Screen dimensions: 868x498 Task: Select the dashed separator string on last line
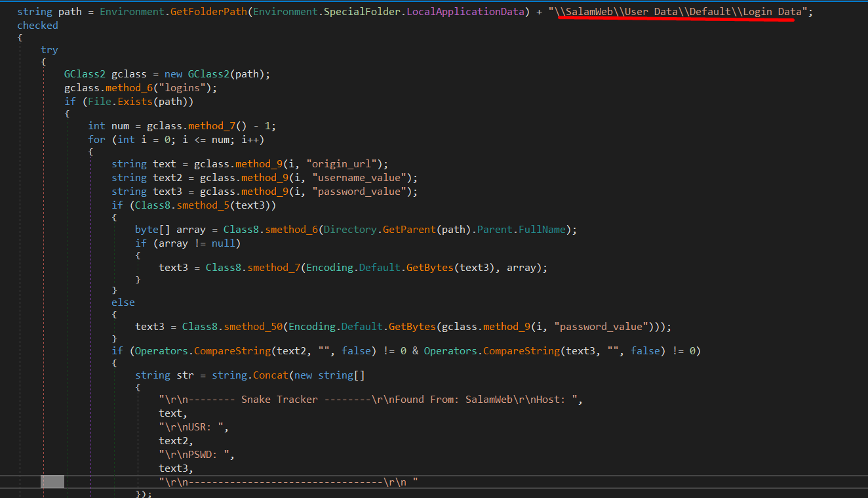tap(288, 482)
